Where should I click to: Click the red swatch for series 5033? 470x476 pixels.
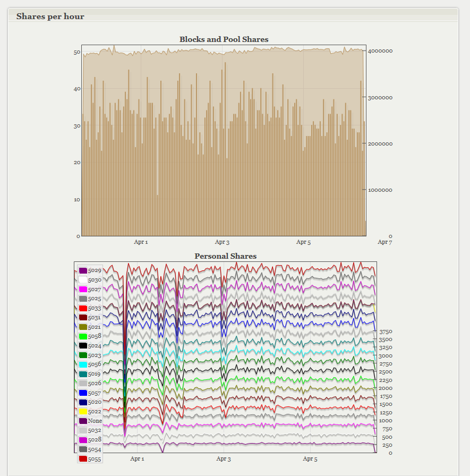[x=83, y=308]
